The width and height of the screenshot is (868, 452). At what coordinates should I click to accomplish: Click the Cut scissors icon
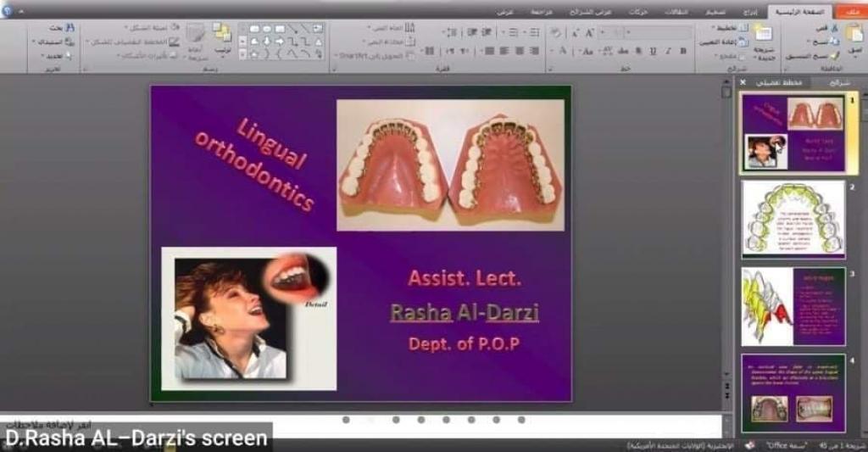coord(833,27)
